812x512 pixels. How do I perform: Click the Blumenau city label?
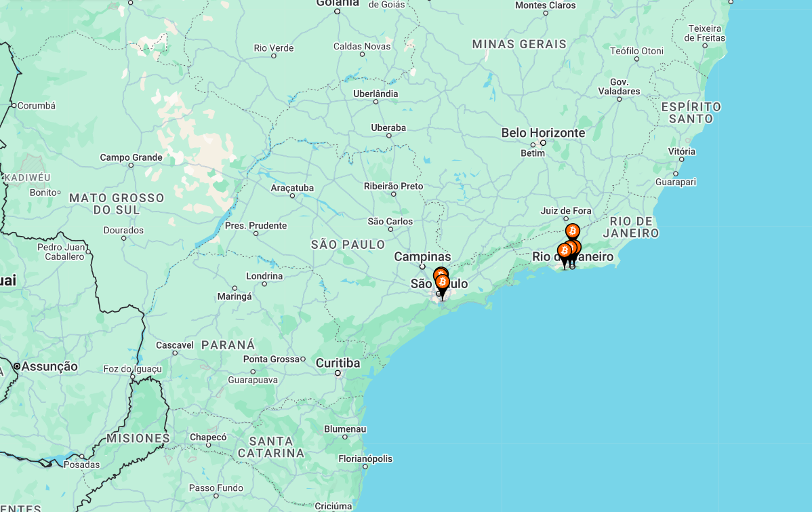[x=345, y=429]
